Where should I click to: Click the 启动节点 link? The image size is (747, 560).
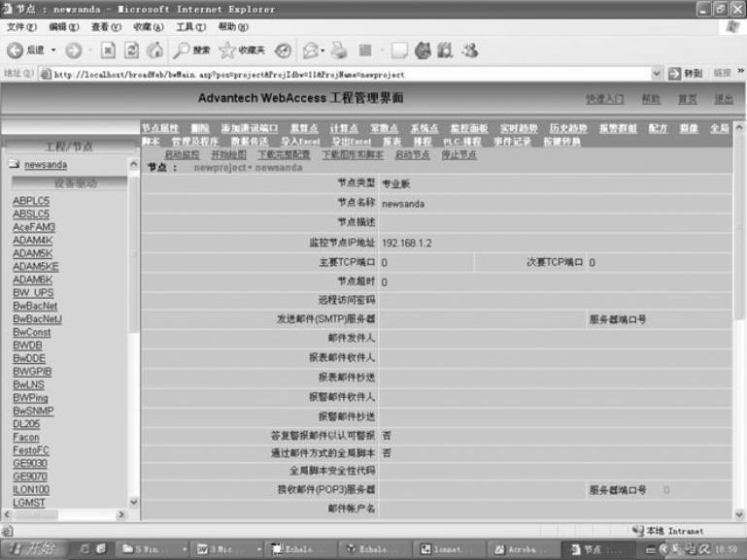pyautogui.click(x=413, y=154)
